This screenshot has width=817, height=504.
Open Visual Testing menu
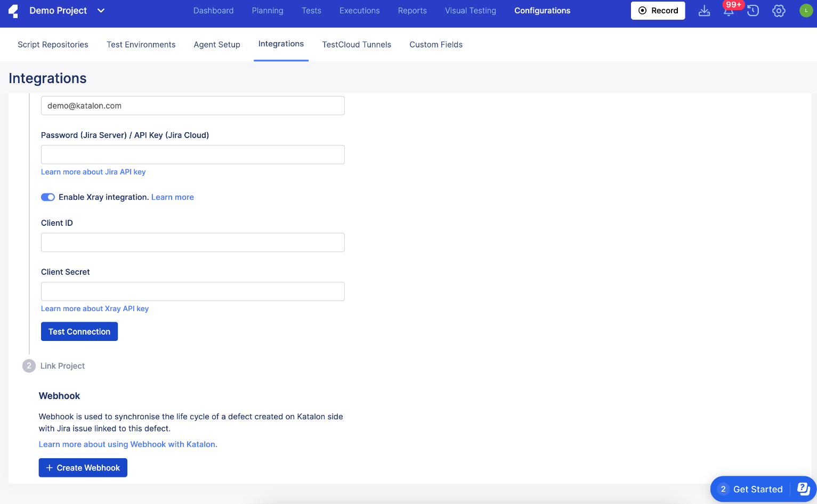click(471, 11)
